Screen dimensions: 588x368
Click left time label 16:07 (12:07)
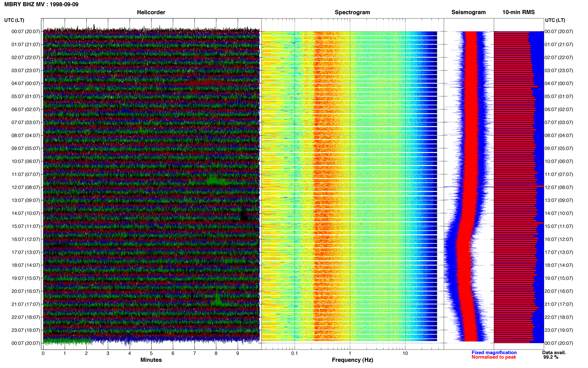pos(26,239)
